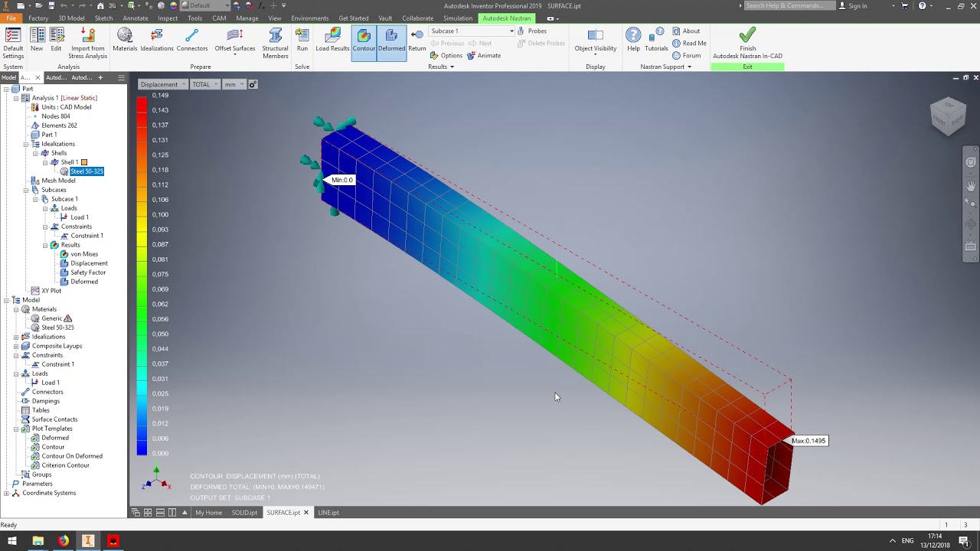
Task: Open the Subcase 1 dropdown
Action: coord(472,31)
